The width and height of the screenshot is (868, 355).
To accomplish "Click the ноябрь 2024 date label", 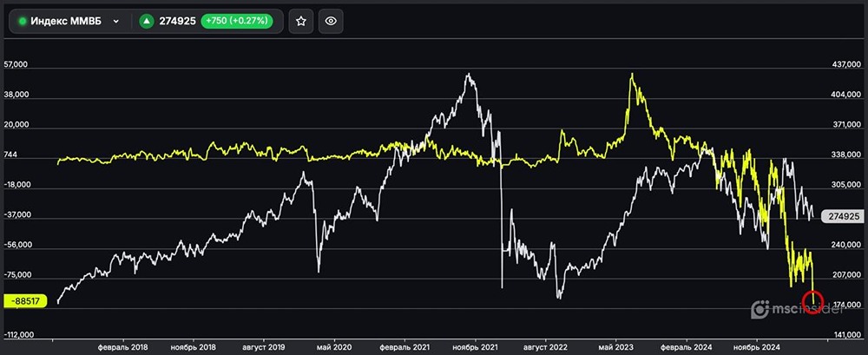I will (x=757, y=347).
